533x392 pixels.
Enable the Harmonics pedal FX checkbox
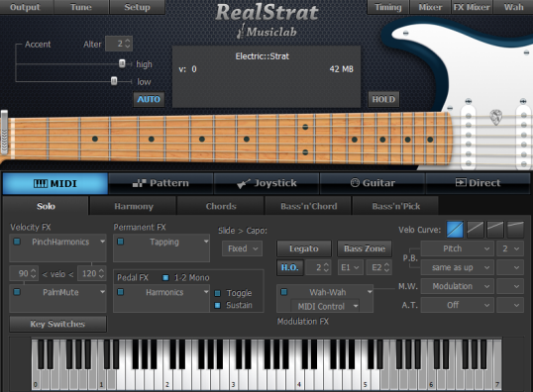coord(120,292)
